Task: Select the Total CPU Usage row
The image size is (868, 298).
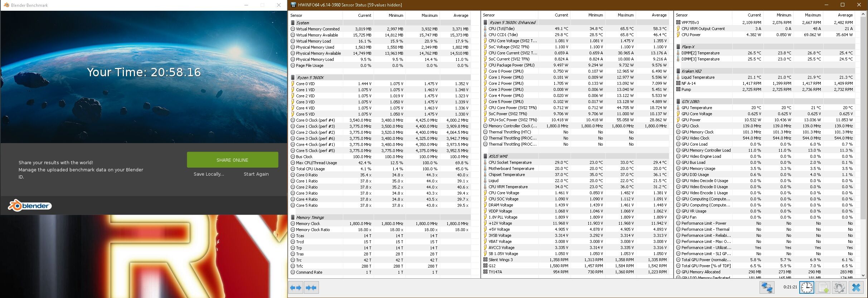Action: coord(379,168)
